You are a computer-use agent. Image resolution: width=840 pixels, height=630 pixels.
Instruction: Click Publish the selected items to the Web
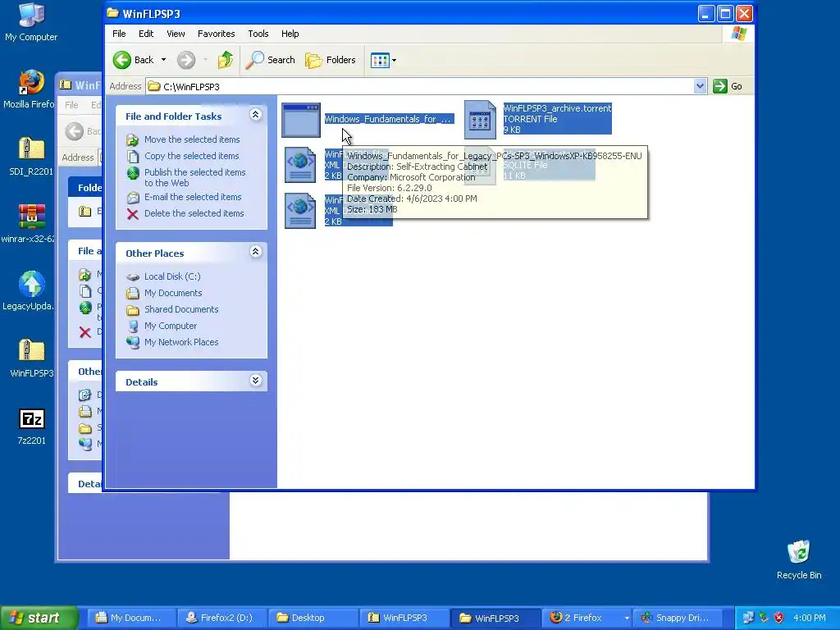point(194,177)
